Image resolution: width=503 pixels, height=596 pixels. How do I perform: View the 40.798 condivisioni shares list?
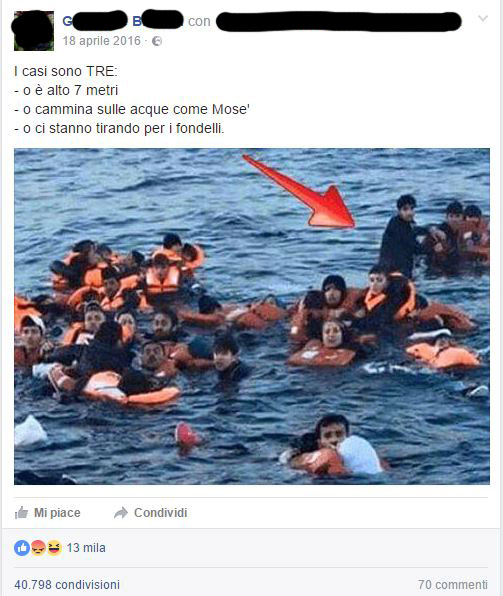(x=67, y=584)
